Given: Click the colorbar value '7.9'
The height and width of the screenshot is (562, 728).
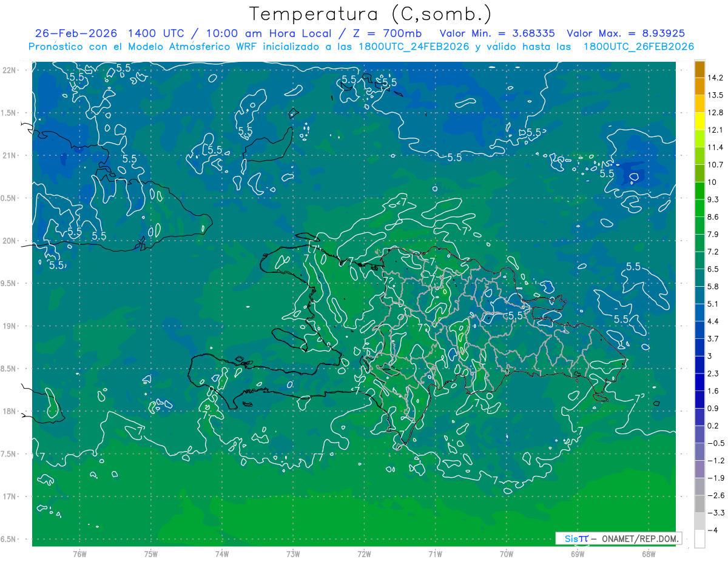Looking at the screenshot, I should (x=713, y=235).
